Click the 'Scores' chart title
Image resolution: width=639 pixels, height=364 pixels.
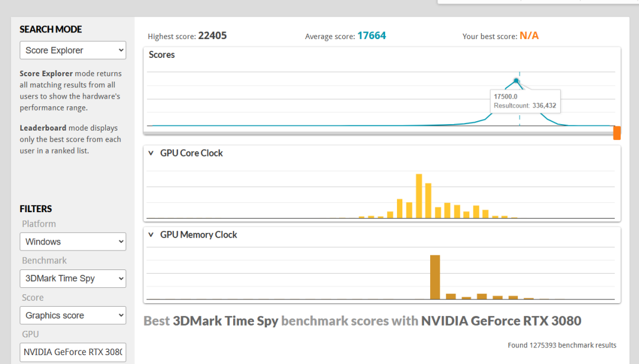click(162, 54)
